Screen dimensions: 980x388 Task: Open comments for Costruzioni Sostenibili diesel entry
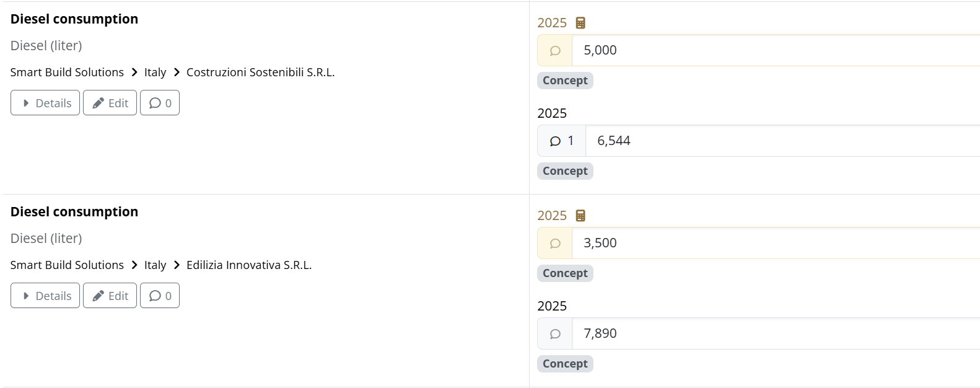coord(160,103)
